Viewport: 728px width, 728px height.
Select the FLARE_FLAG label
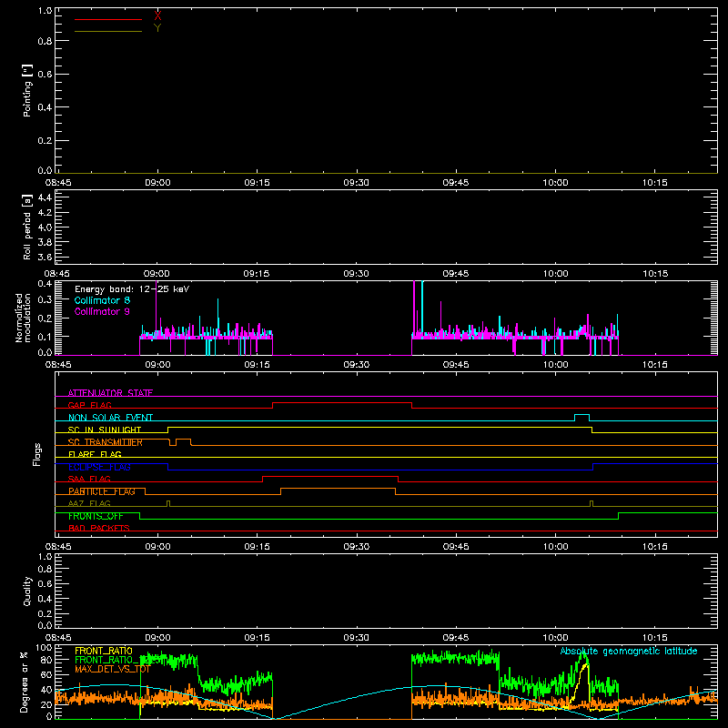[x=95, y=454]
